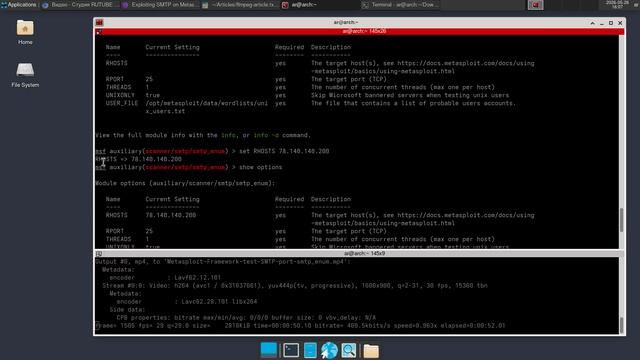Click 'The target port (TCP)' description in the first table

point(349,79)
